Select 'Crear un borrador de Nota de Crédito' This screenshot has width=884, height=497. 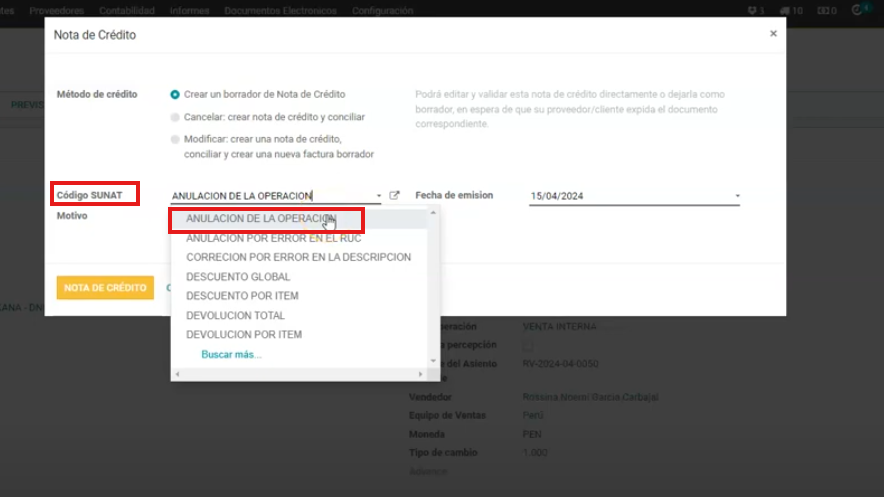coord(175,95)
